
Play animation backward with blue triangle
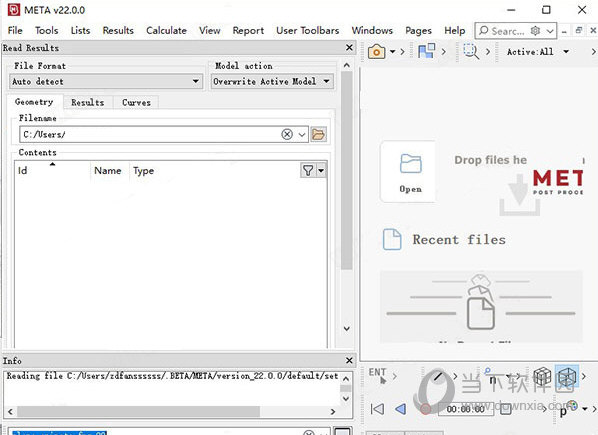(400, 409)
